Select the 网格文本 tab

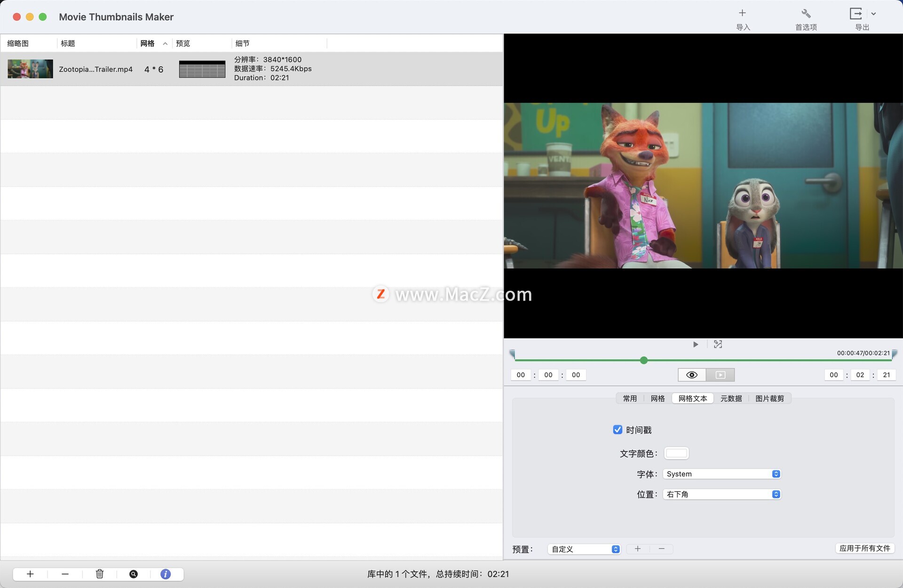click(693, 398)
